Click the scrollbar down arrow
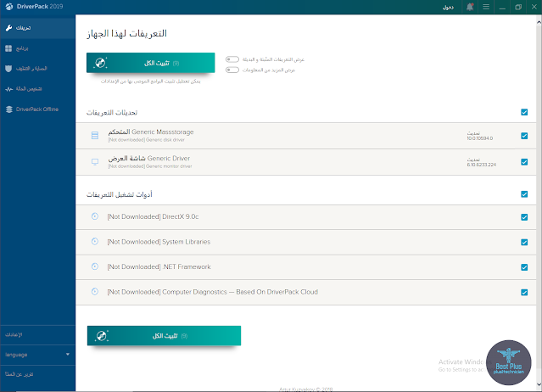 (539, 384)
